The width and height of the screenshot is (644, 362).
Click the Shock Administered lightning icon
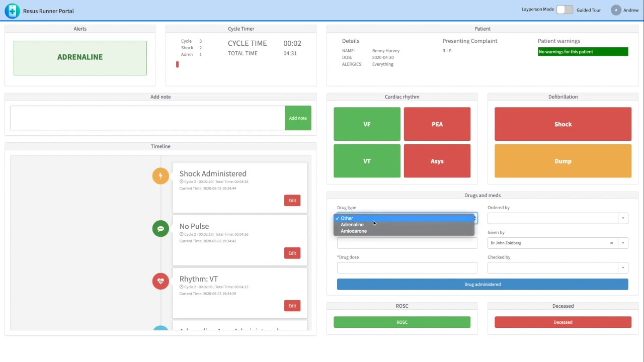[160, 176]
